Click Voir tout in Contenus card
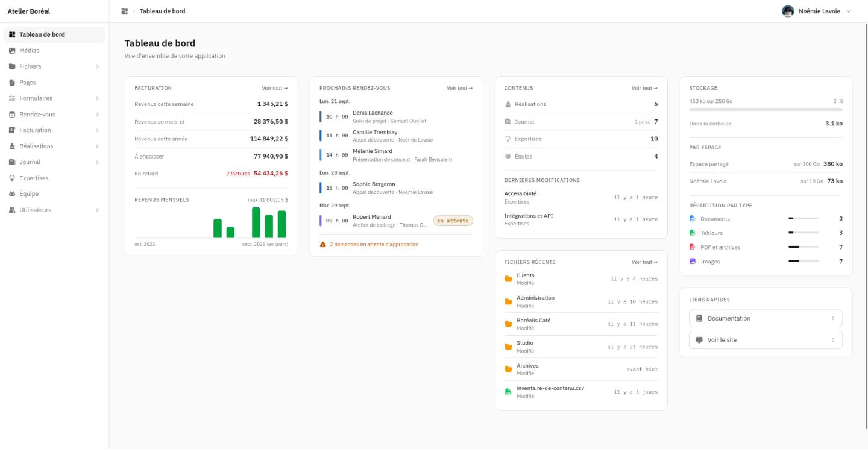 coord(645,88)
